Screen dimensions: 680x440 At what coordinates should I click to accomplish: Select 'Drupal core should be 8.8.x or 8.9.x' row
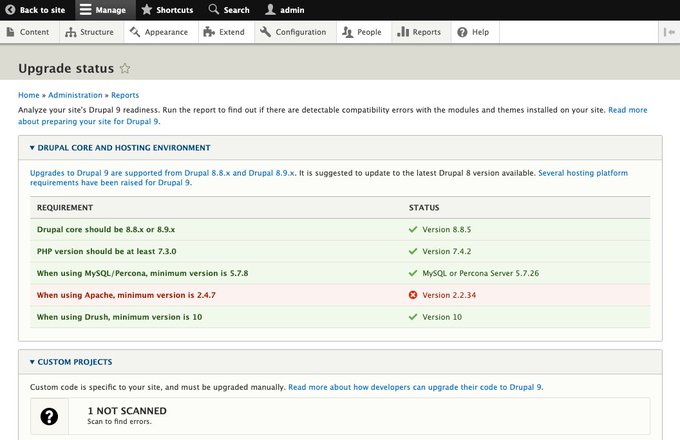coord(340,229)
